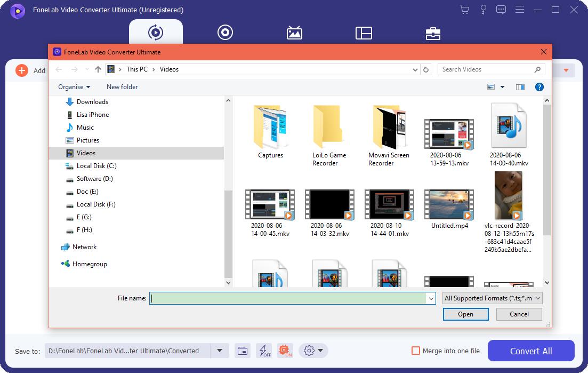Select Local Disk (F:) drive
This screenshot has width=588, height=373.
pyautogui.click(x=96, y=204)
